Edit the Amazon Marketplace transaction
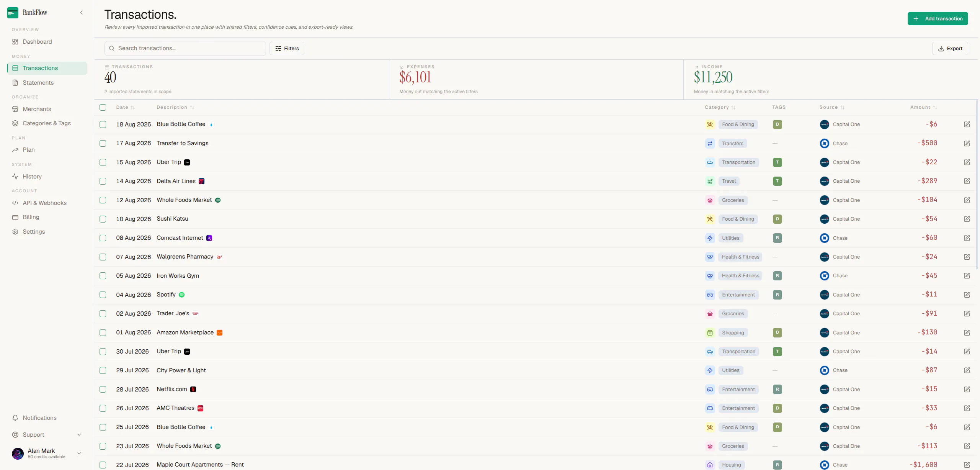The height and width of the screenshot is (470, 980). pos(967,332)
